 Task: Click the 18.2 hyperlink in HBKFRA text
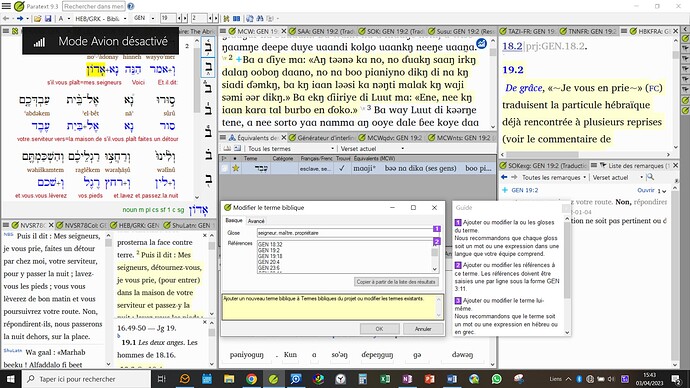[x=512, y=46]
